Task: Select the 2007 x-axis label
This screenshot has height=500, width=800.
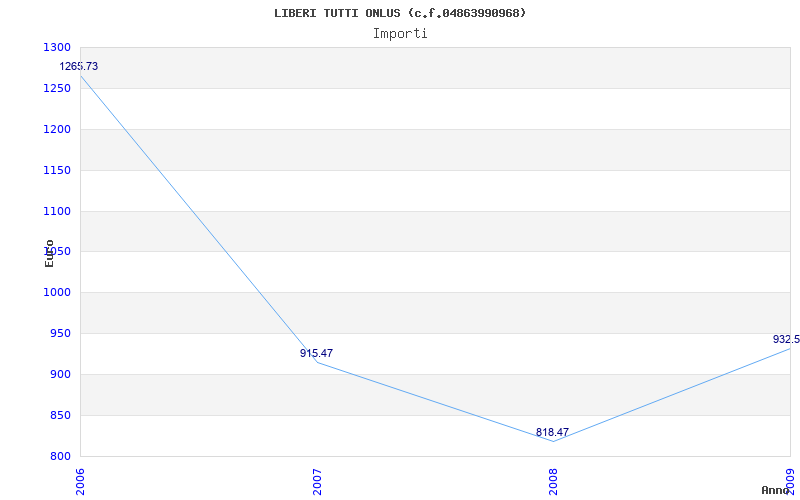Action: coord(316,482)
